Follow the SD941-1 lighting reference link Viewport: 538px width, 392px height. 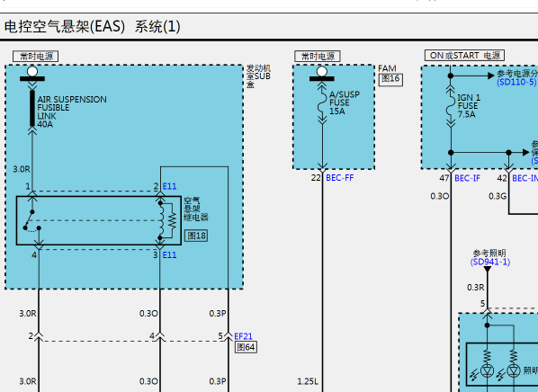490,262
